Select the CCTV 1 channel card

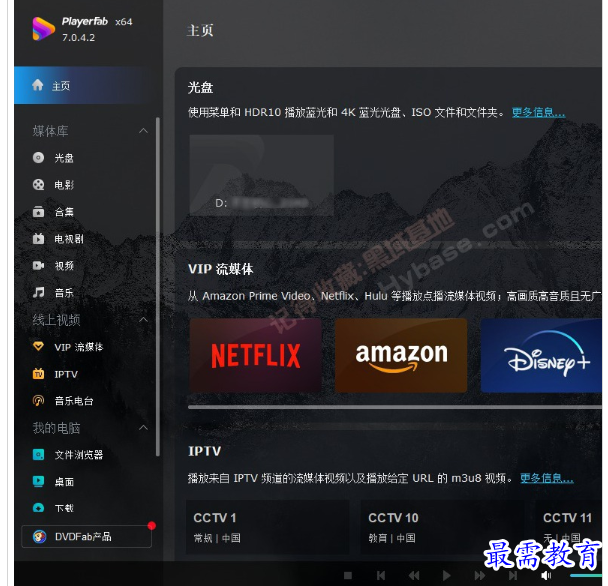pos(268,527)
